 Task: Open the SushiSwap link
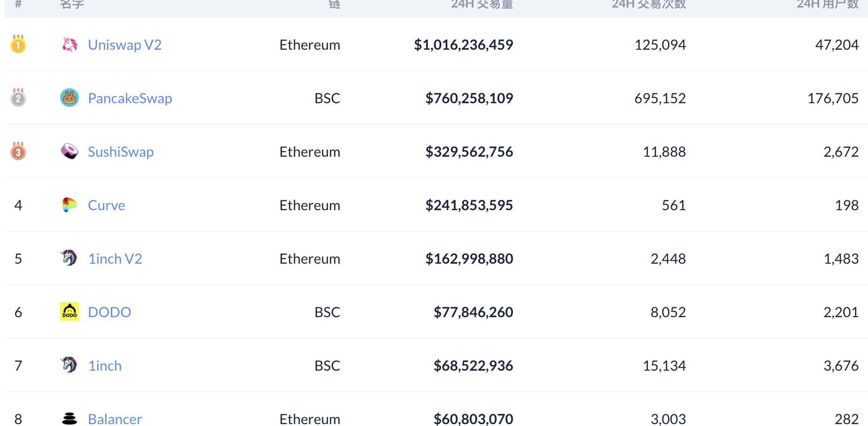point(121,152)
